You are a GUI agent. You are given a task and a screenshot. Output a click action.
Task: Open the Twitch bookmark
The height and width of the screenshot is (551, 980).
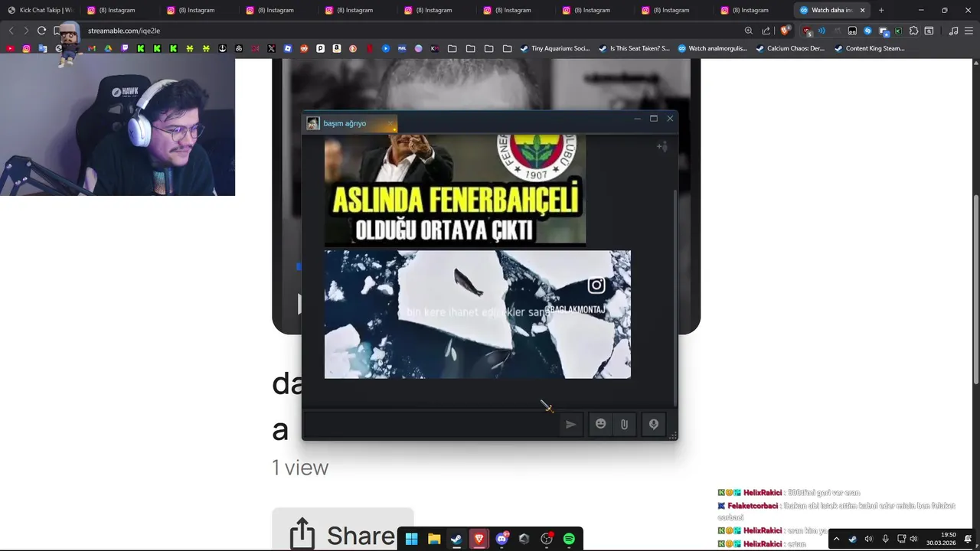125,48
